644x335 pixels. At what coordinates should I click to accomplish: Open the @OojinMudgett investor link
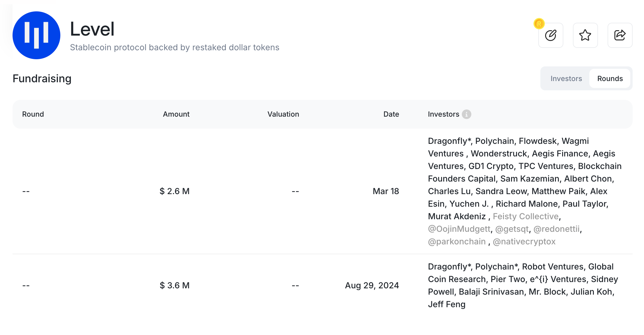(459, 229)
